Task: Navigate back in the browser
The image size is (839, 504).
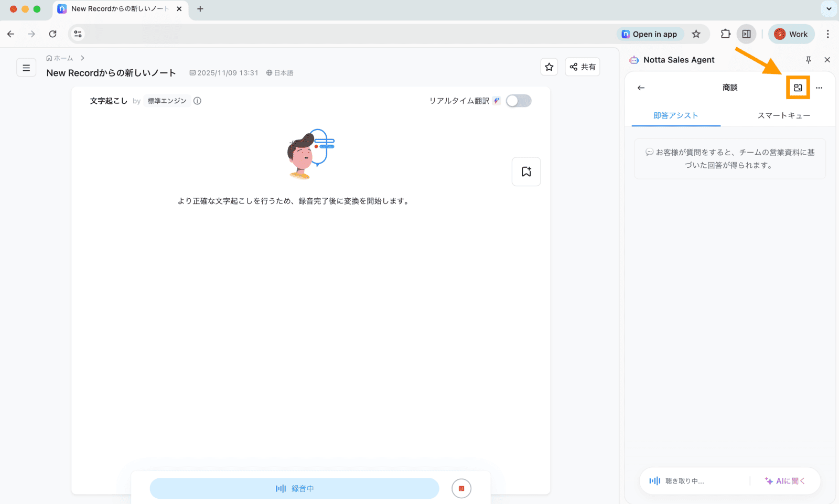Action: click(x=10, y=34)
